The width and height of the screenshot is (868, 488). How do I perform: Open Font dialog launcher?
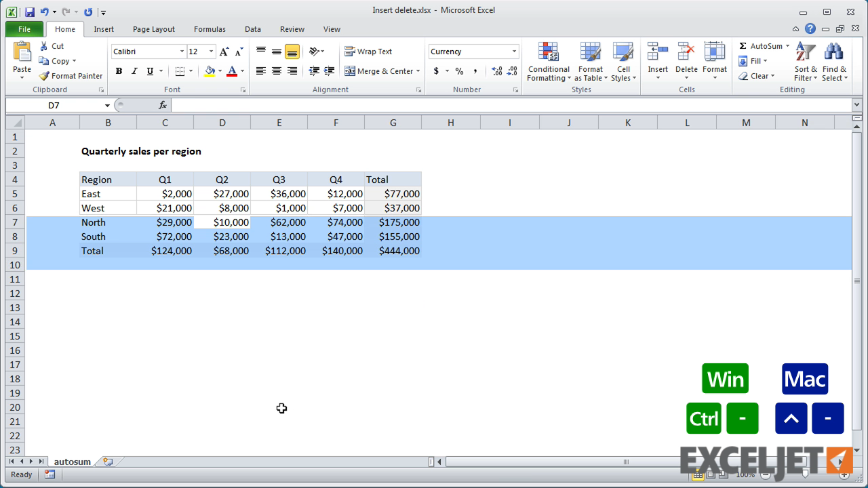click(243, 90)
